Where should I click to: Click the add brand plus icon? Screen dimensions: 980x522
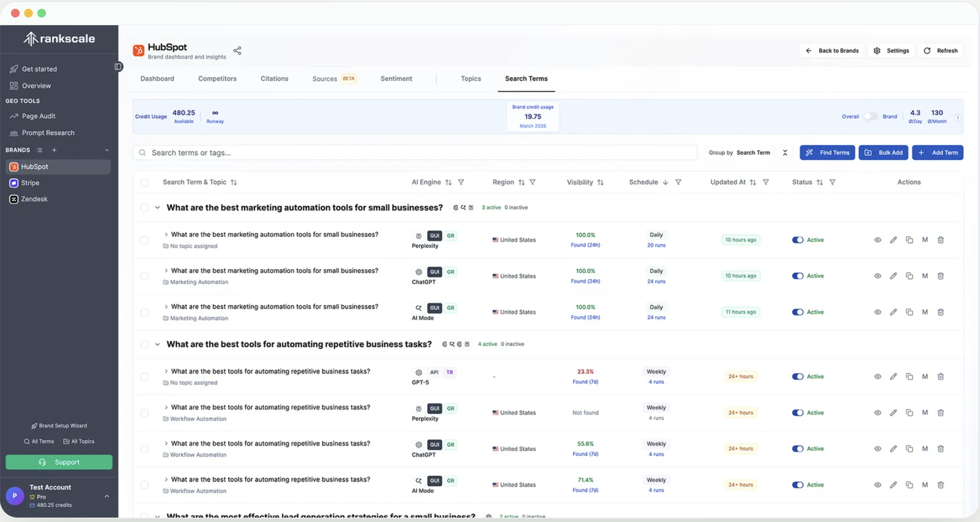(54, 150)
